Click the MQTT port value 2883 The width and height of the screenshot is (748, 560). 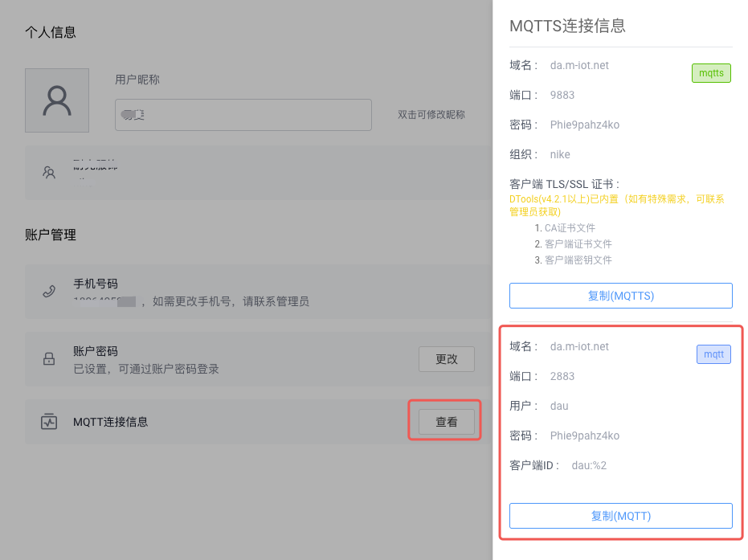click(562, 376)
